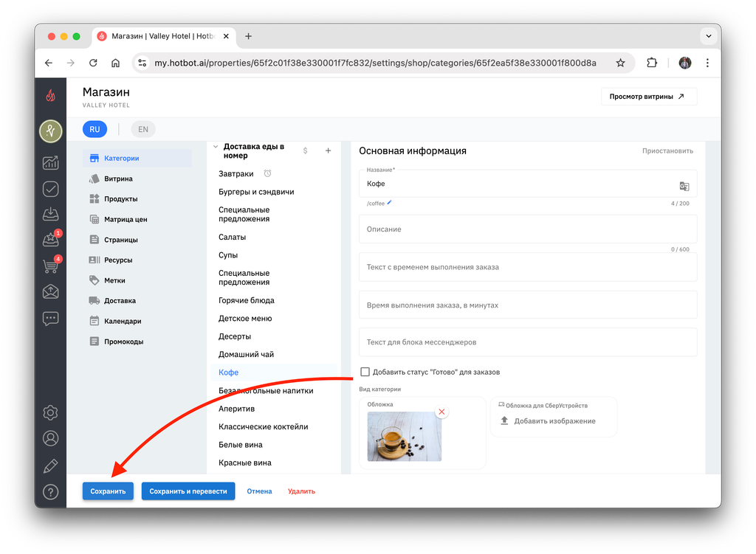756x554 pixels.
Task: Open the tasks checkmark sidebar icon
Action: [51, 189]
